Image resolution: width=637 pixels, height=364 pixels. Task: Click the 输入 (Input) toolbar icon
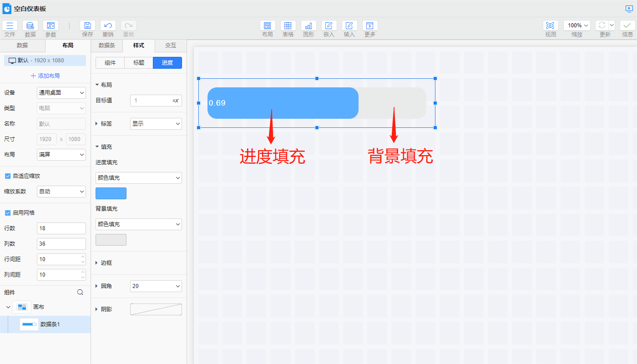[349, 26]
